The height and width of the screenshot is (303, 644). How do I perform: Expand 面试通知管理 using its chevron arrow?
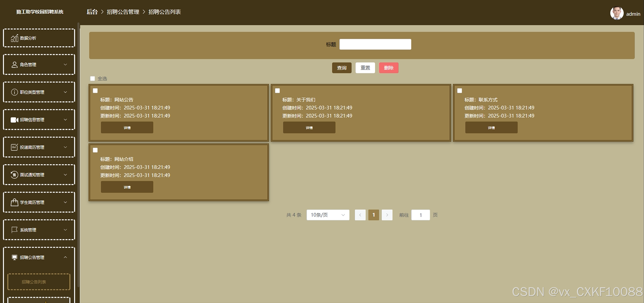tap(66, 175)
